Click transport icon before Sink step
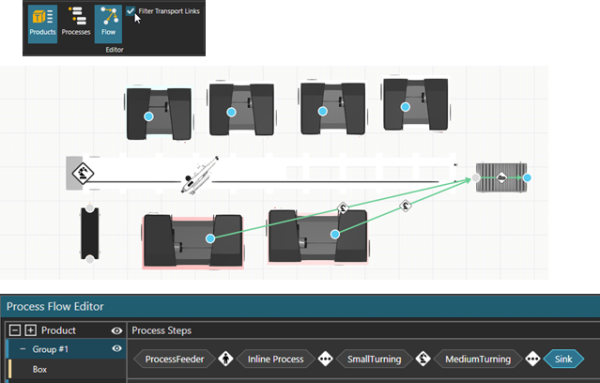 [x=533, y=359]
